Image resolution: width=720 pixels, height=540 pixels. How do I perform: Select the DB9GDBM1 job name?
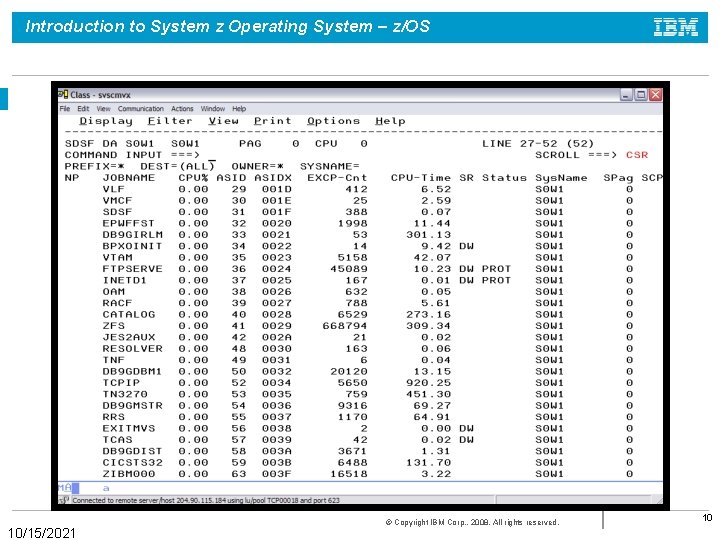[x=132, y=371]
